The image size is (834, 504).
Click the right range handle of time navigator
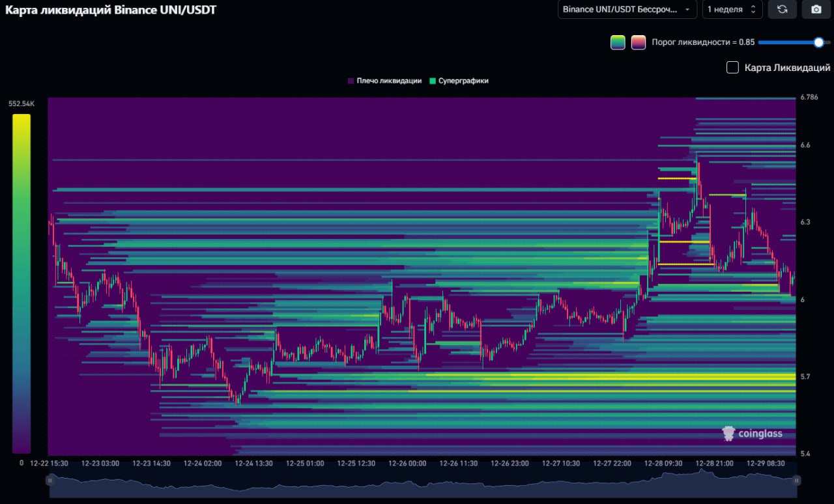tap(796, 481)
